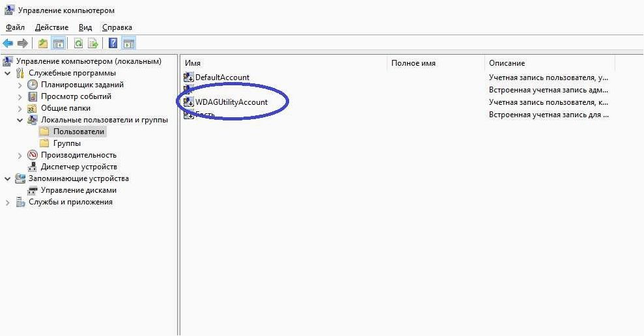Toggle the show/hide action pane icon
This screenshot has width=644, height=336.
tap(129, 43)
